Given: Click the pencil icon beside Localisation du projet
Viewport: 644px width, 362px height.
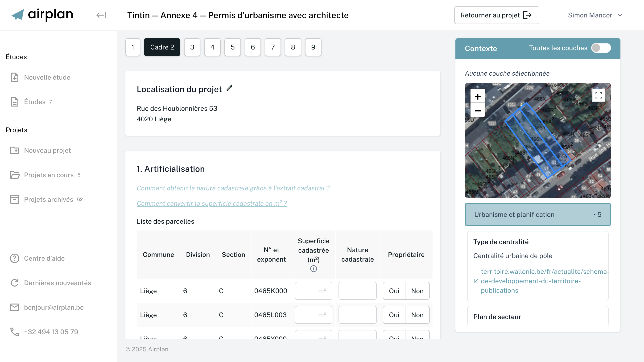Looking at the screenshot, I should (229, 88).
